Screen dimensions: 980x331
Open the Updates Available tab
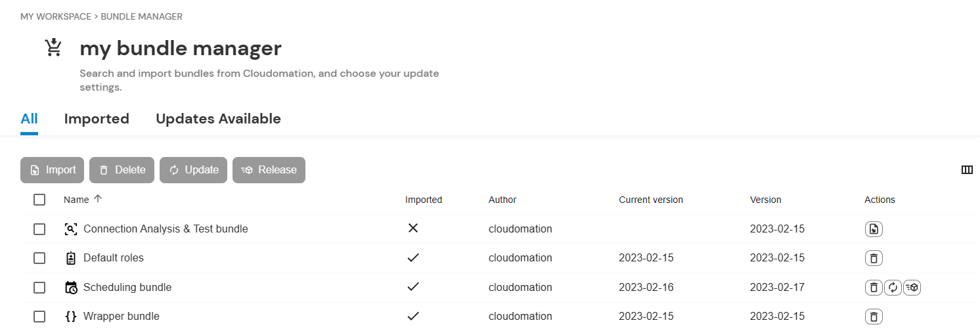pos(218,119)
